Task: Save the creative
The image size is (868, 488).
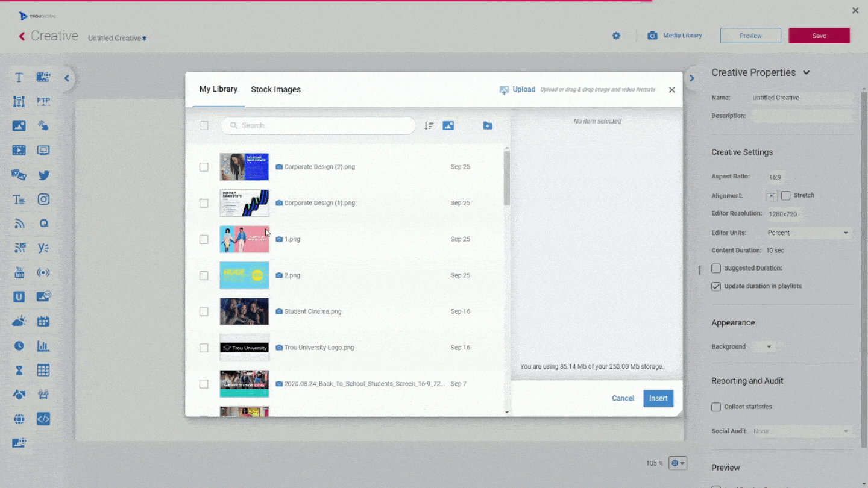Action: pyautogui.click(x=819, y=36)
